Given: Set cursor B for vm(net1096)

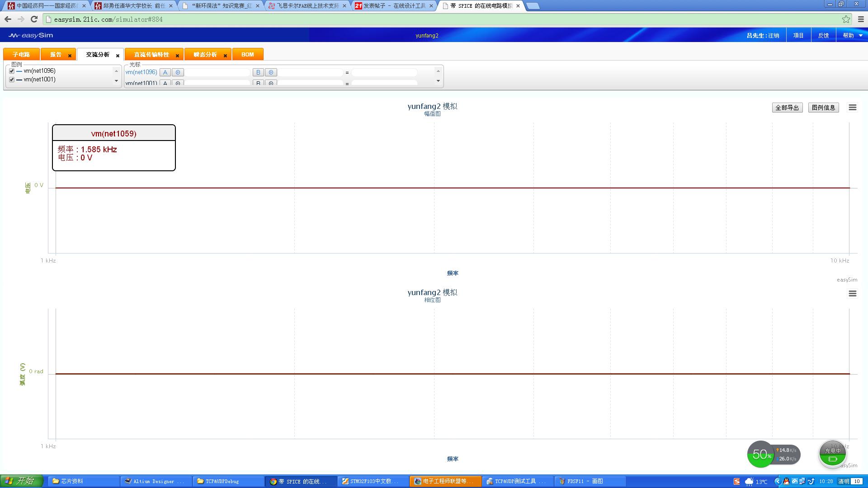Looking at the screenshot, I should pos(258,72).
